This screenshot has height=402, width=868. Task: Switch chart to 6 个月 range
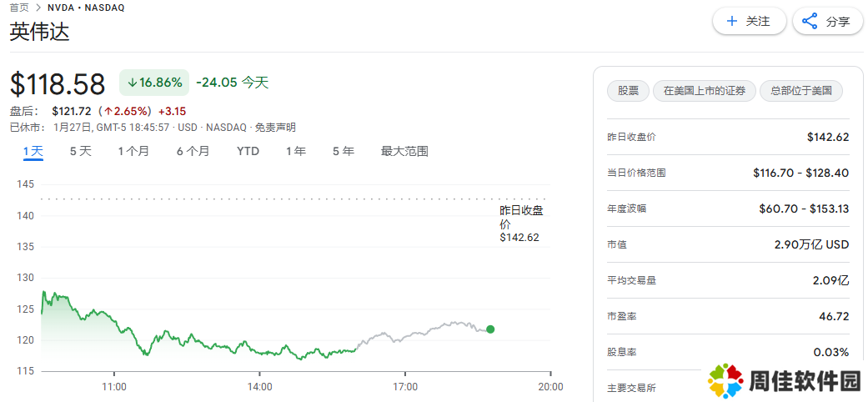[x=193, y=151]
